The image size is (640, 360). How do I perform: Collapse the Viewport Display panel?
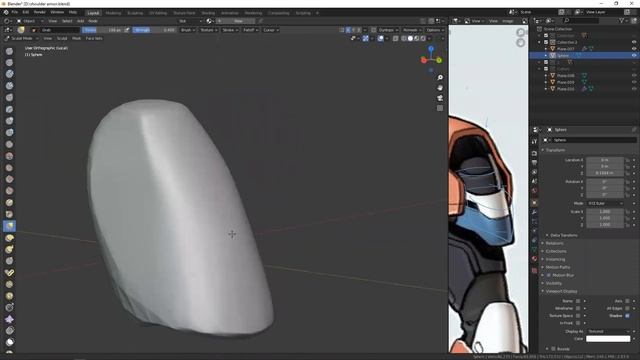[x=561, y=291]
